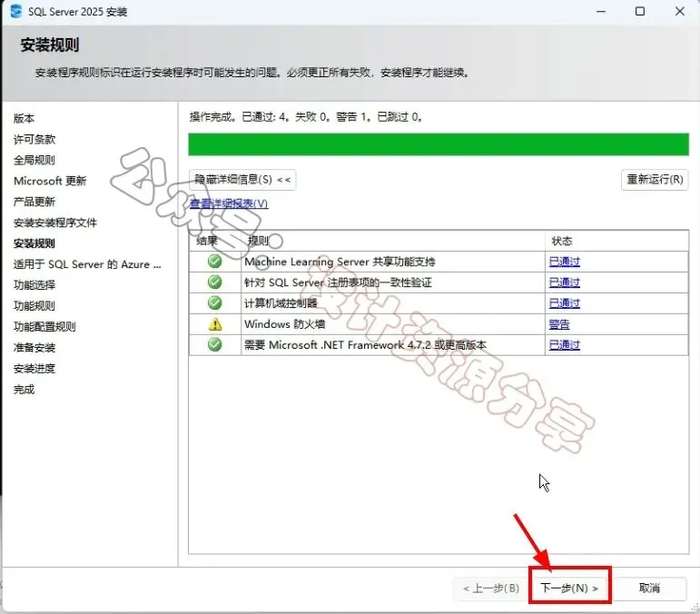Click the Windows 防火墙 rule text

[284, 323]
